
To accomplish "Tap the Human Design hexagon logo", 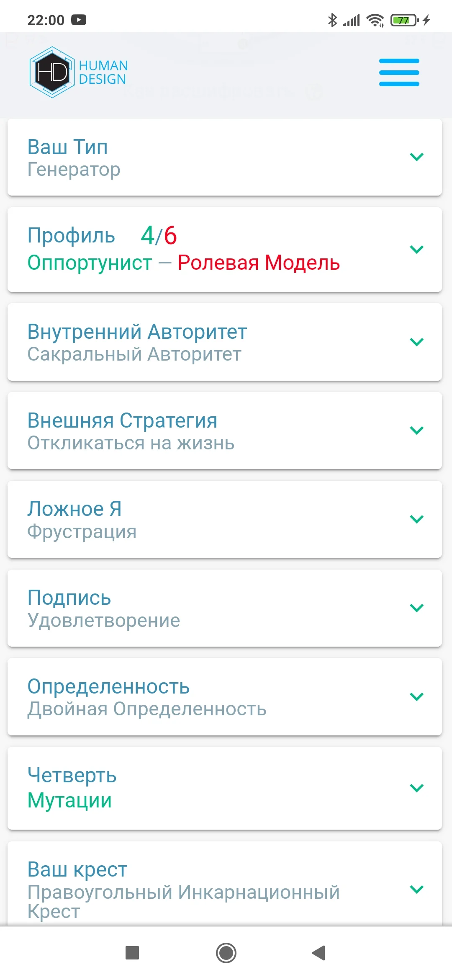I will click(52, 72).
